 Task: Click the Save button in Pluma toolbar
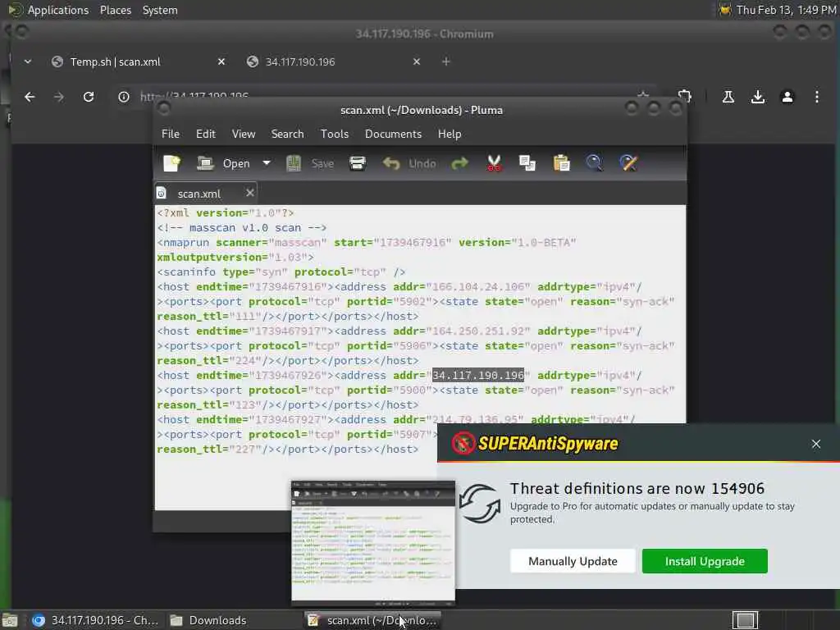tap(309, 163)
